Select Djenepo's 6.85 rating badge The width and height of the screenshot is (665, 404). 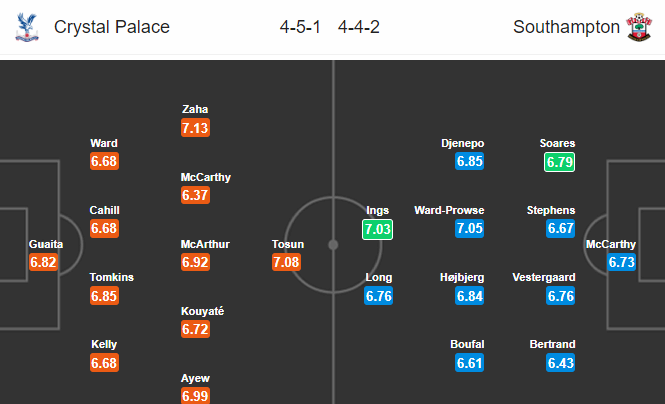pyautogui.click(x=469, y=161)
